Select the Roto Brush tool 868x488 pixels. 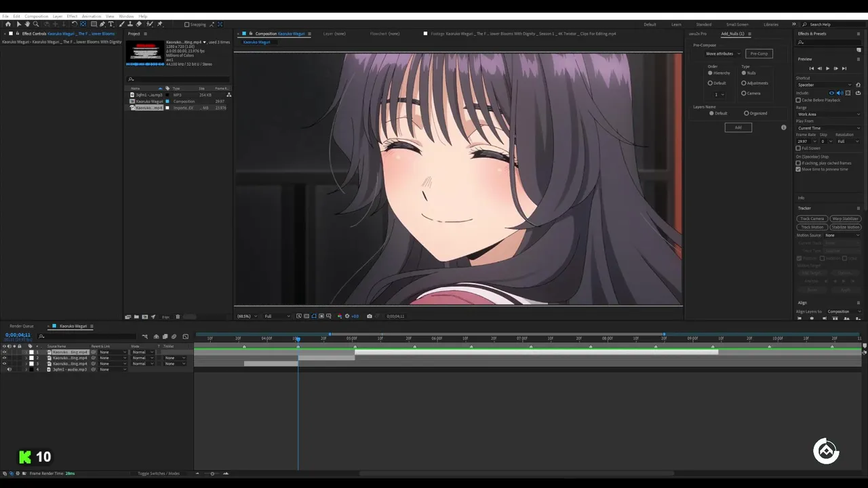(x=149, y=24)
